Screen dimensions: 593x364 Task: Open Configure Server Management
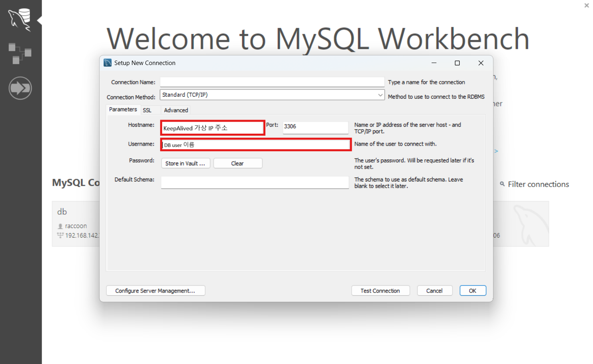155,291
